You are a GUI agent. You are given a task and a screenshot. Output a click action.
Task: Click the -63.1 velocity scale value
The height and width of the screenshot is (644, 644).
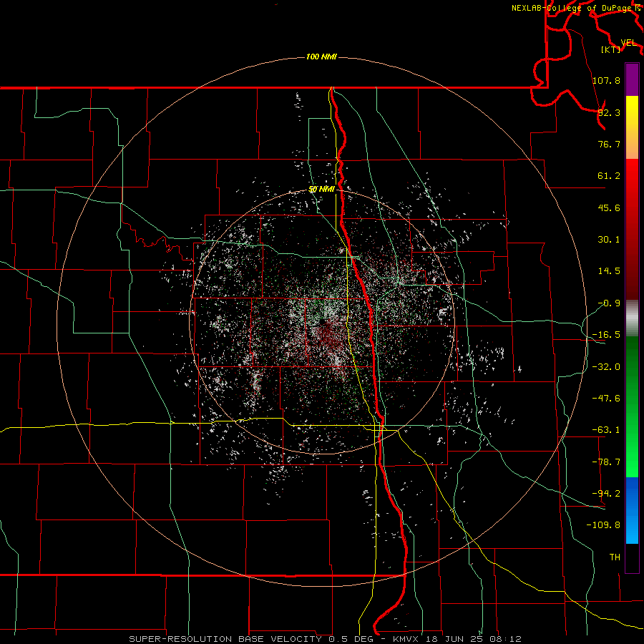606,430
